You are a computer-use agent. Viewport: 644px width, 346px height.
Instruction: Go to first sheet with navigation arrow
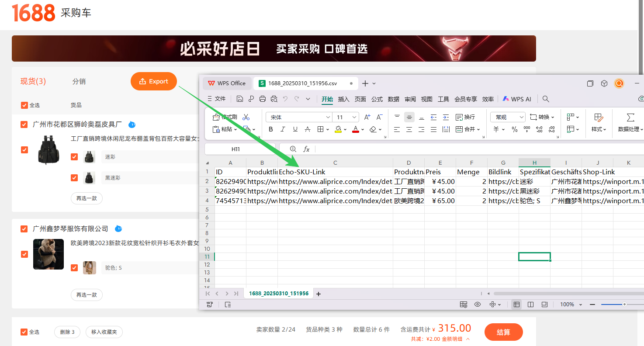pos(208,294)
